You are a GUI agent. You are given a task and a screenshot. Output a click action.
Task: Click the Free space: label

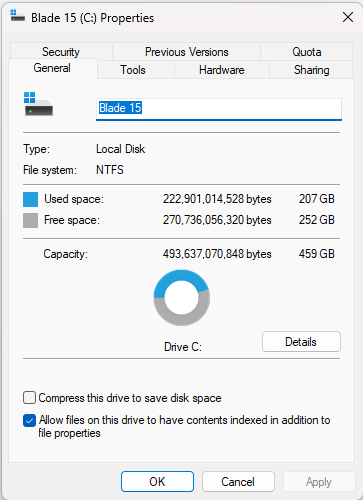tap(72, 220)
